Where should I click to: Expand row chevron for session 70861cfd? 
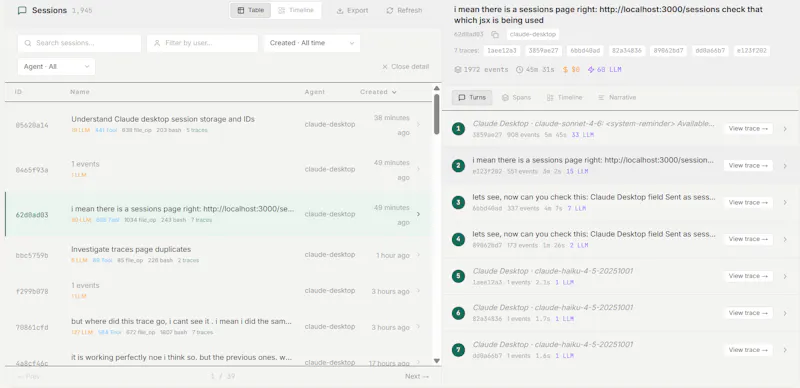[418, 326]
